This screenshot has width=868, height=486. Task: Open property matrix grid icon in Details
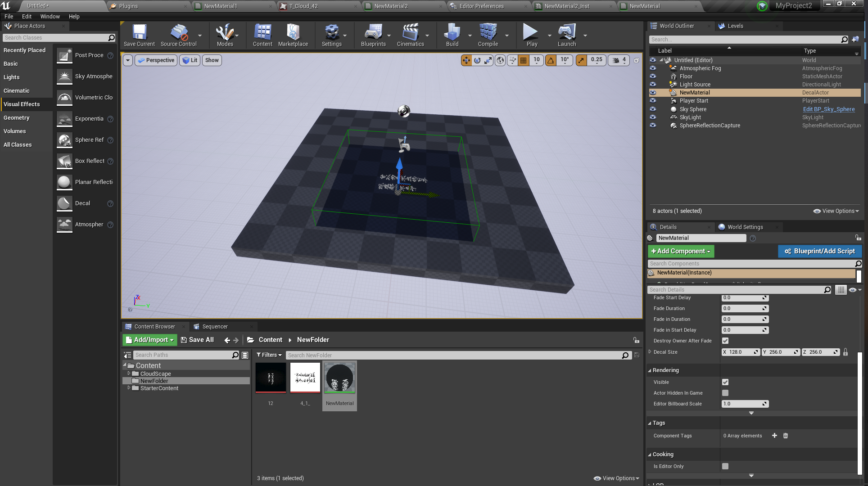[x=841, y=290]
